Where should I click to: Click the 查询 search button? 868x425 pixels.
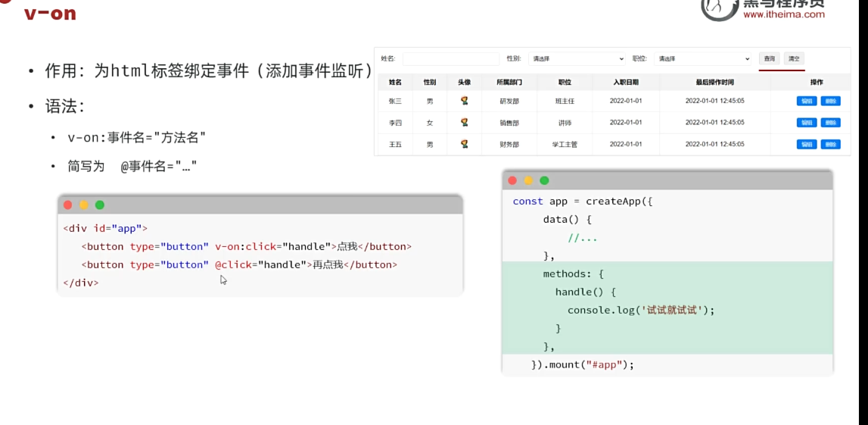pyautogui.click(x=770, y=58)
